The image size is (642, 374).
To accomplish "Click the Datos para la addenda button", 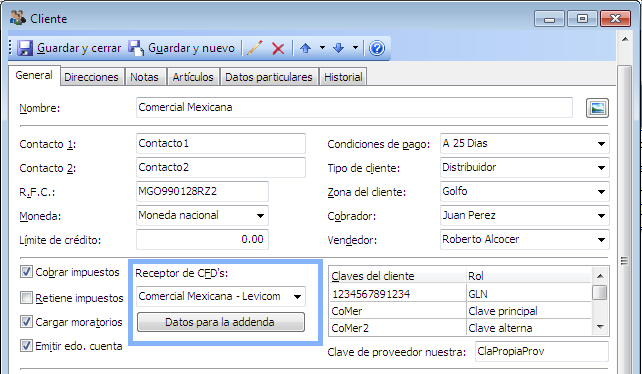I will coord(221,322).
